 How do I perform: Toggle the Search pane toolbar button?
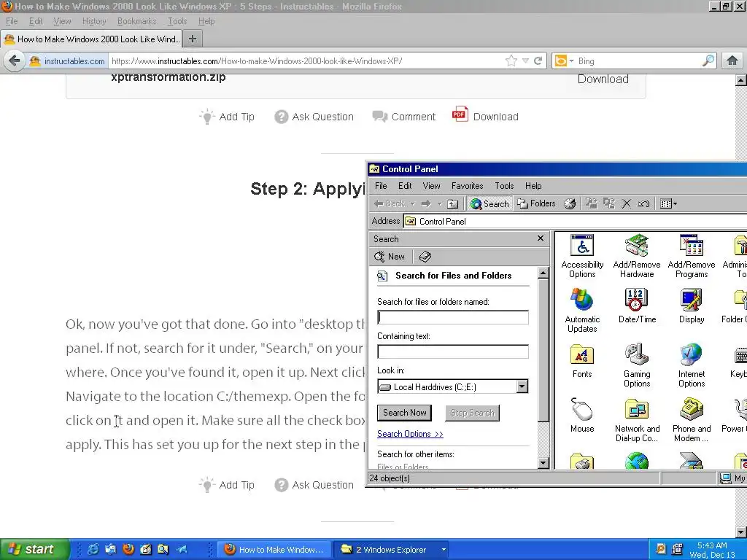tap(489, 204)
